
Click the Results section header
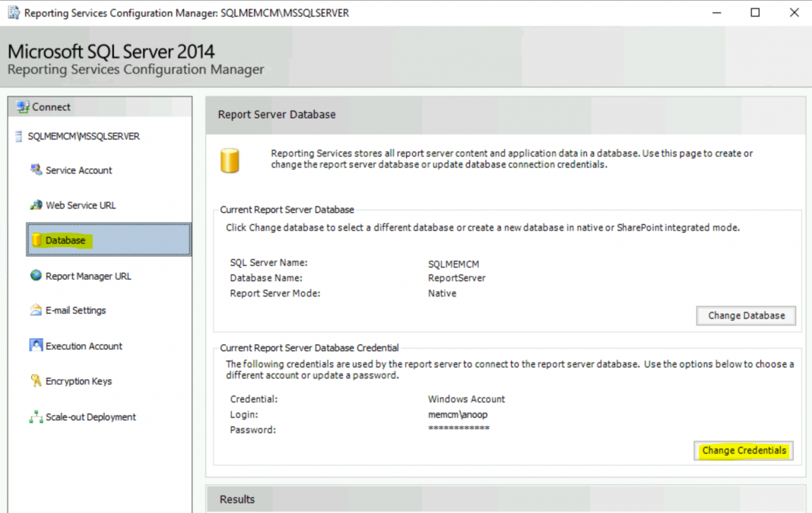tap(237, 499)
